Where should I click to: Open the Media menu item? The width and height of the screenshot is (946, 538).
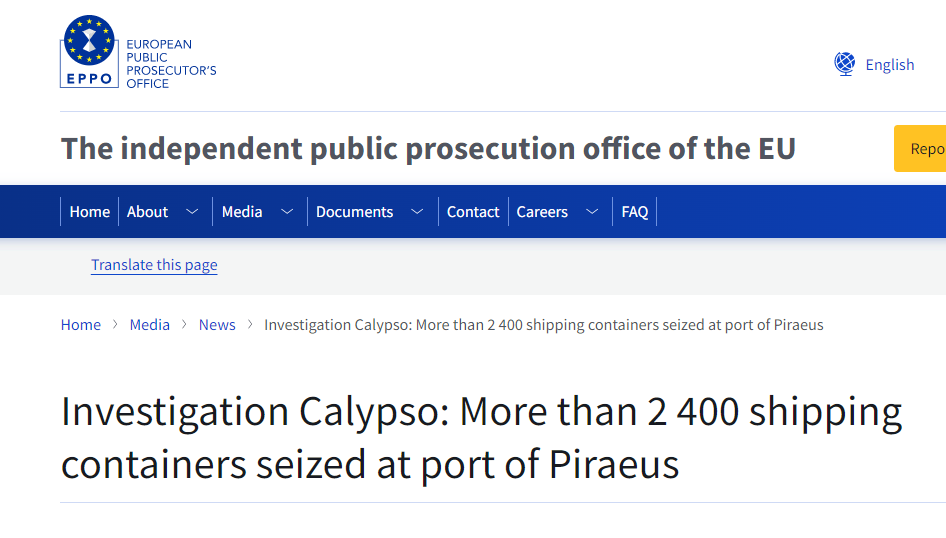(242, 212)
